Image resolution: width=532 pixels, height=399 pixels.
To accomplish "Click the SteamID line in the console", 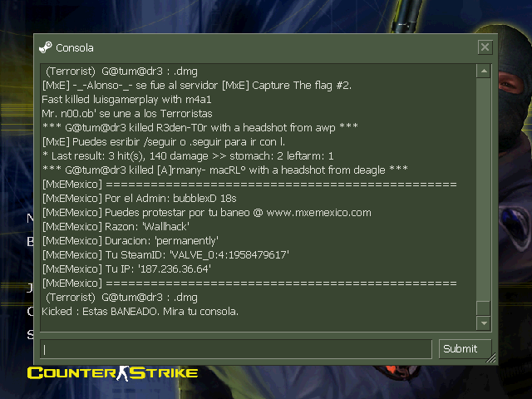I will [x=165, y=255].
